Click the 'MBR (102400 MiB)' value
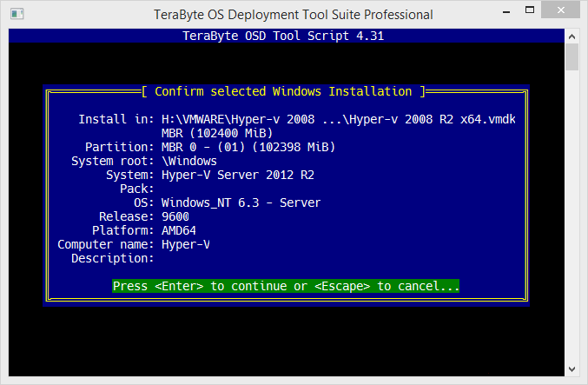This screenshot has height=385, width=588. pos(217,133)
